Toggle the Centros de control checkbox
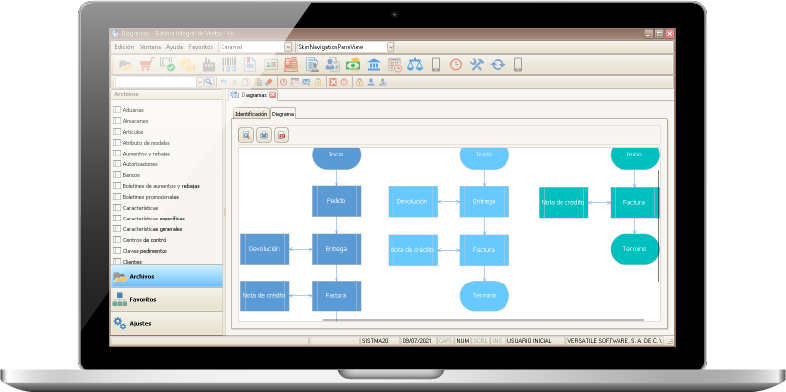The image size is (786, 392). point(117,240)
